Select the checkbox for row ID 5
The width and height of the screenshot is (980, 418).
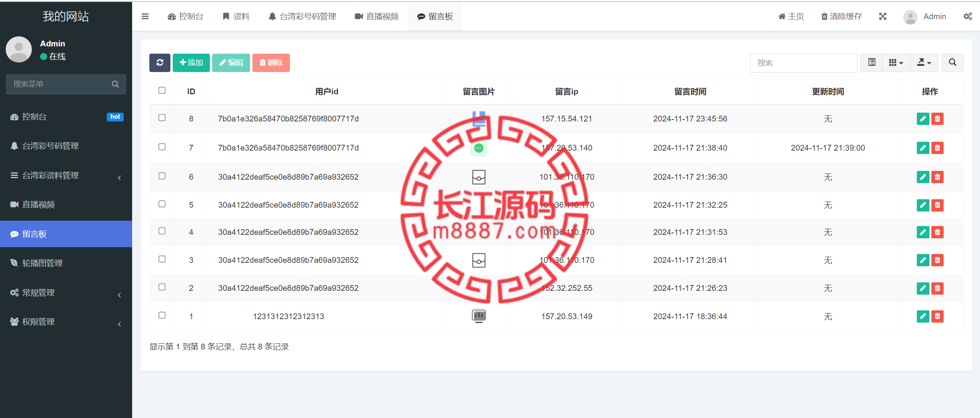162,204
